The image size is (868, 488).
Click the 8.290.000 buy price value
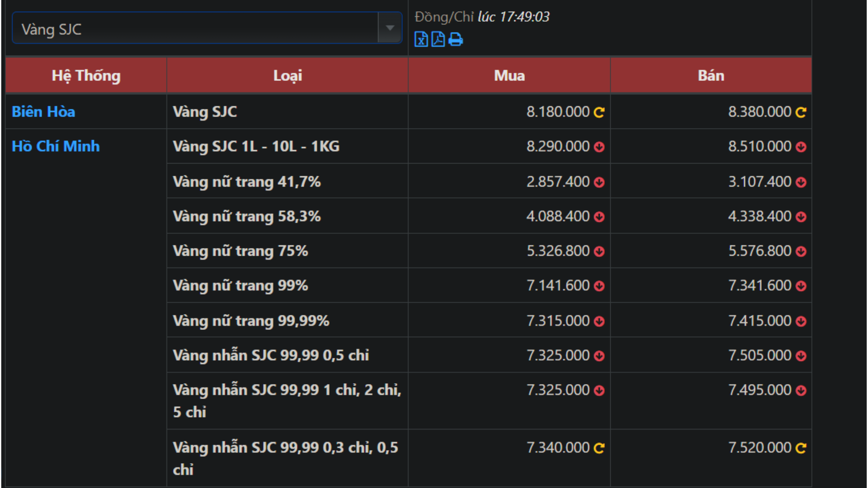click(558, 146)
